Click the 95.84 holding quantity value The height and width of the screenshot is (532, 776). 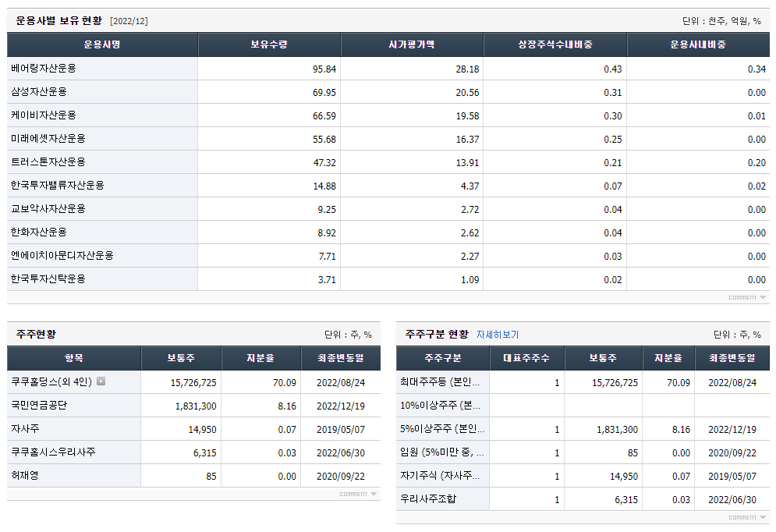[x=324, y=69]
